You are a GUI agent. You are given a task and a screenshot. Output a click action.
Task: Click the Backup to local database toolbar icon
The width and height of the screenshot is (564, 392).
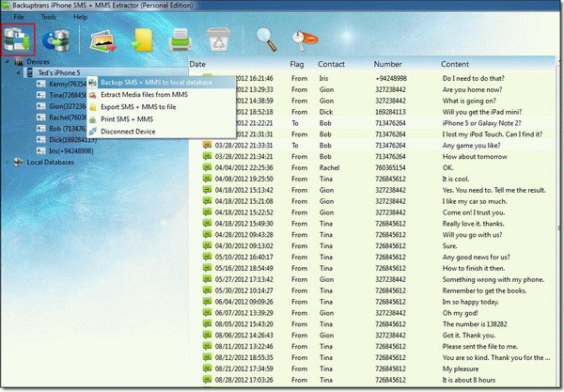click(18, 39)
